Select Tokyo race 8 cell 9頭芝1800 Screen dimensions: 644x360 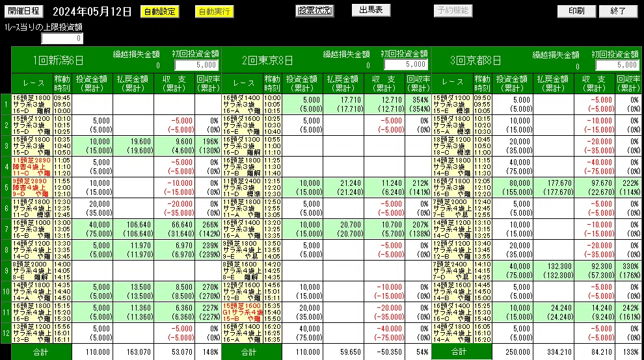[x=242, y=250]
